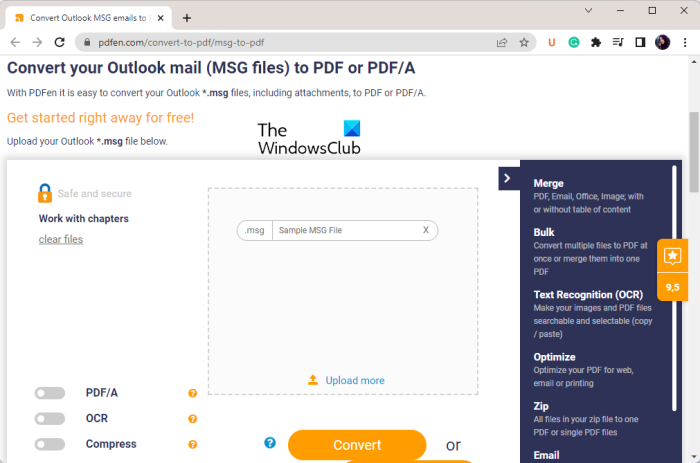Viewport: 700px width, 463px height.
Task: Open the red U extension icon
Action: 552,42
